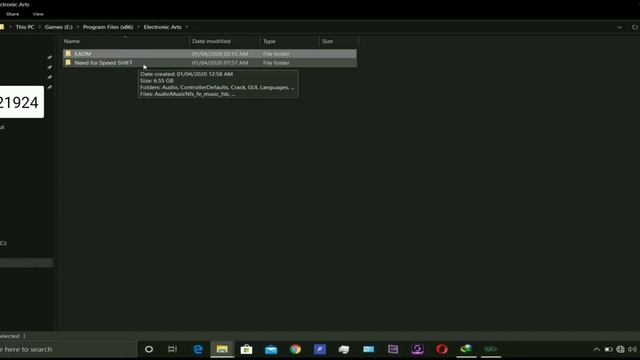
Task: Go to Games (E:) in breadcrumb
Action: click(58, 27)
